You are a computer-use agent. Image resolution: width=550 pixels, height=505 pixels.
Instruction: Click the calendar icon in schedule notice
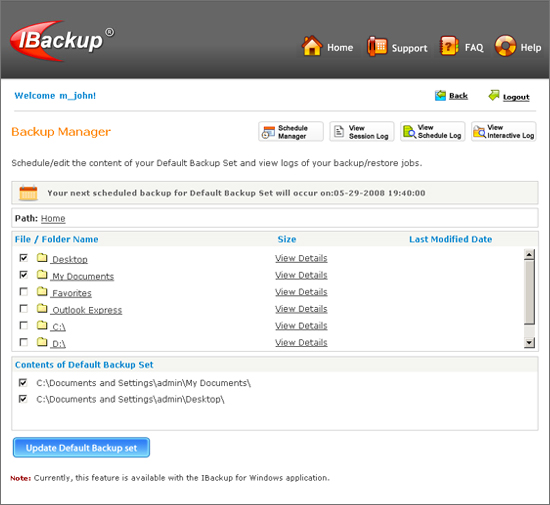tap(28, 193)
